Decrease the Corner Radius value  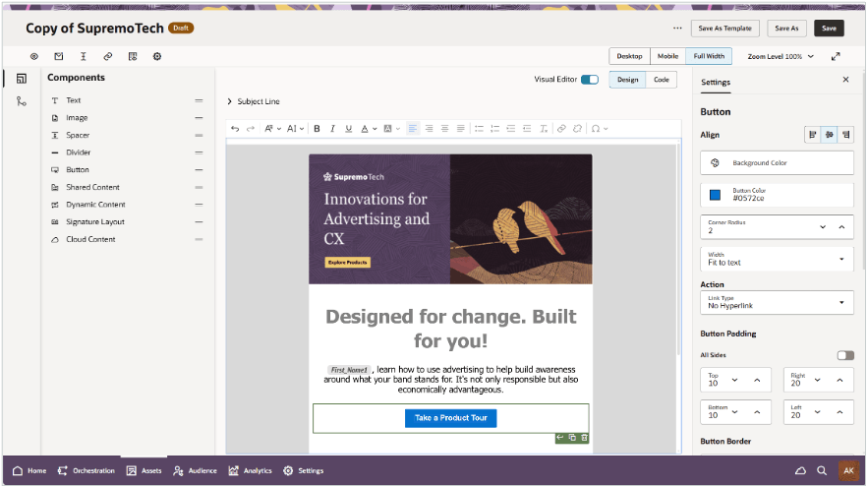point(823,227)
